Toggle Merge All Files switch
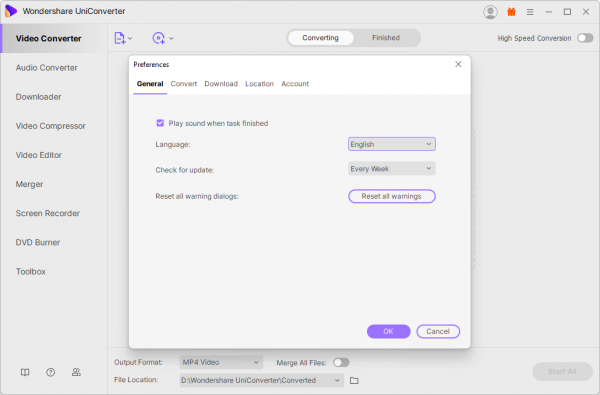Image resolution: width=600 pixels, height=395 pixels. [341, 362]
